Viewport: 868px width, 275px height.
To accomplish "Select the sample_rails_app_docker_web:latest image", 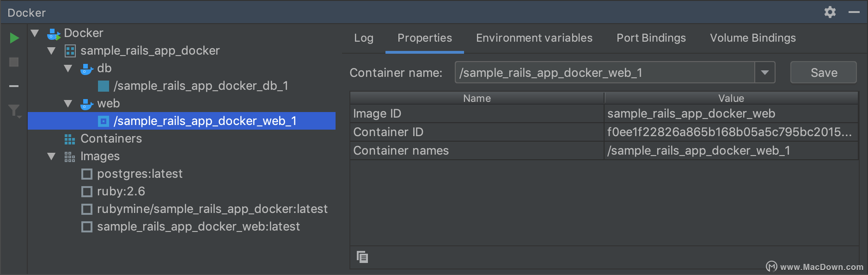I will [x=190, y=227].
